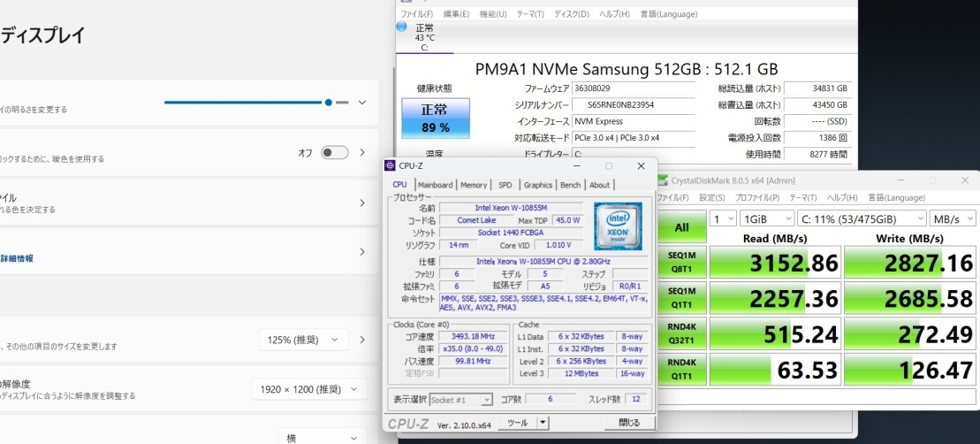Open the 1920 × 1200 resolution dropdown
This screenshot has width=980, height=444.
tap(308, 389)
